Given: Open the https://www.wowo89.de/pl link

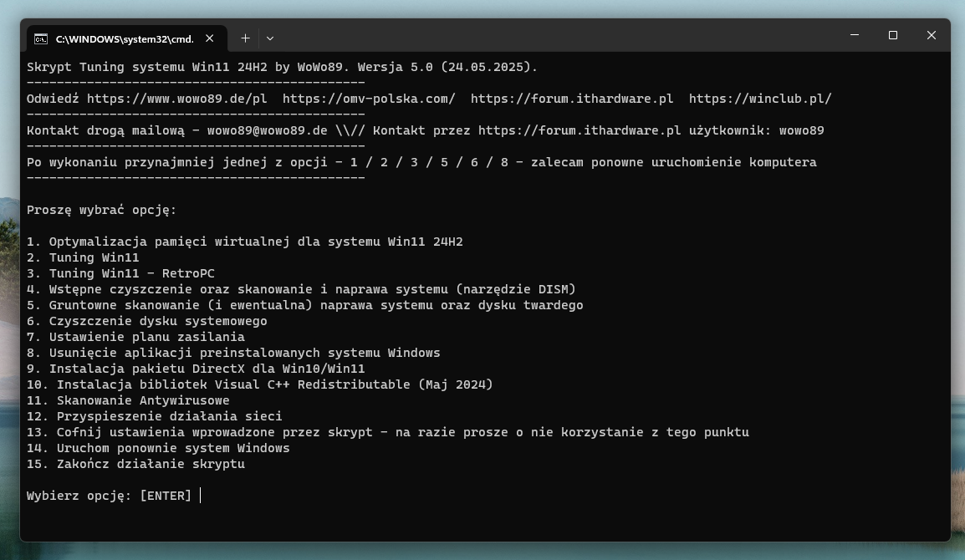Looking at the screenshot, I should click(176, 99).
